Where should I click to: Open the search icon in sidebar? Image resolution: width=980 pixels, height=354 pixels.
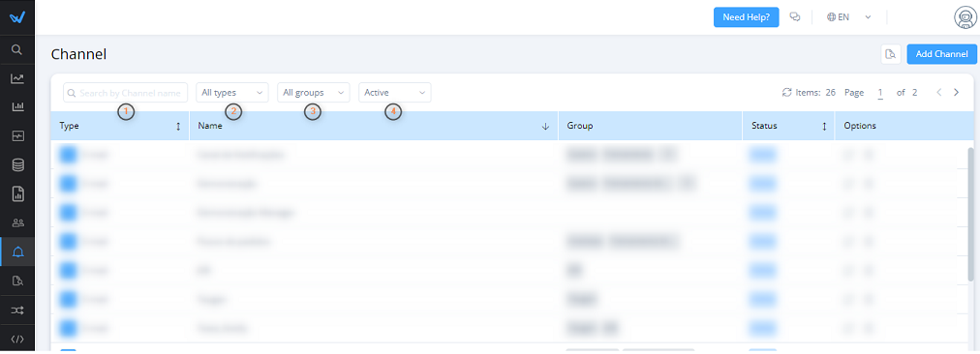coord(17,49)
